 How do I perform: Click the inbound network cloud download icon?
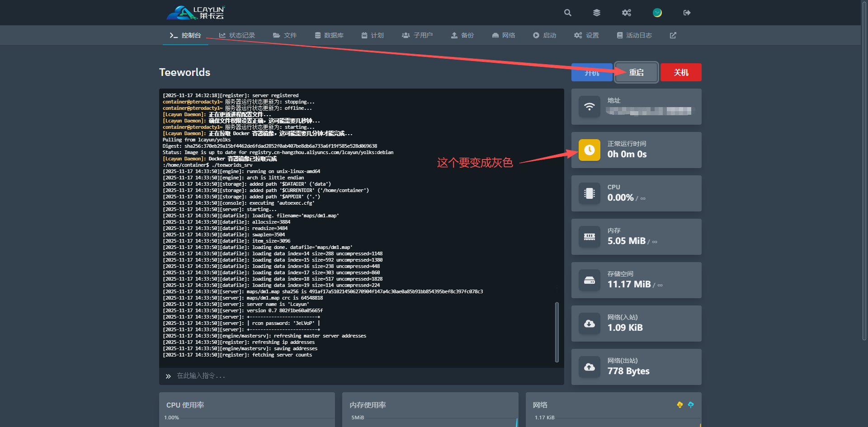click(590, 324)
